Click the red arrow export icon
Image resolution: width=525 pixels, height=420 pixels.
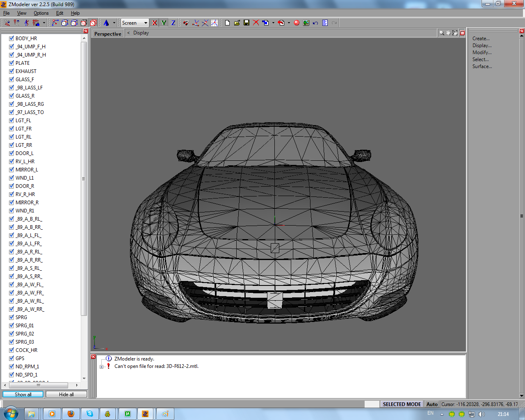tap(281, 23)
